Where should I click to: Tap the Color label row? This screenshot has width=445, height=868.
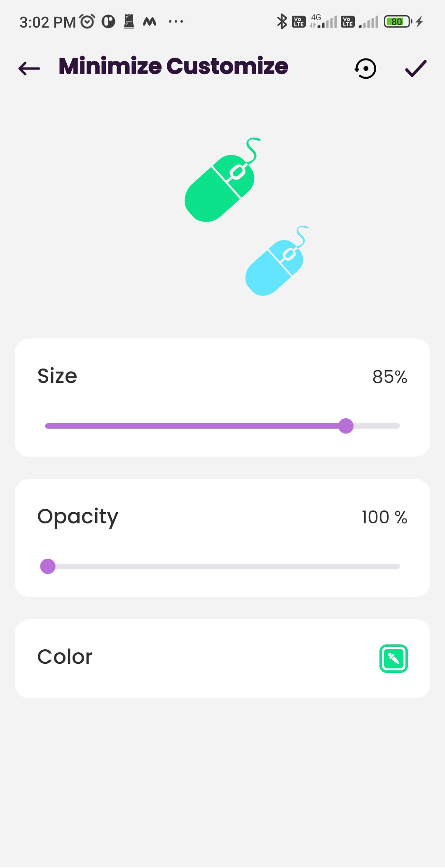[222, 658]
